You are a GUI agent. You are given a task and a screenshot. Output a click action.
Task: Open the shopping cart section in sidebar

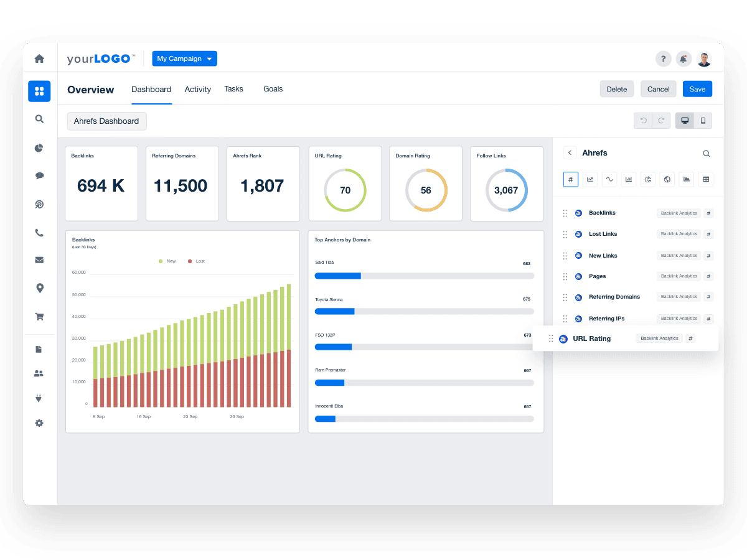(x=39, y=316)
